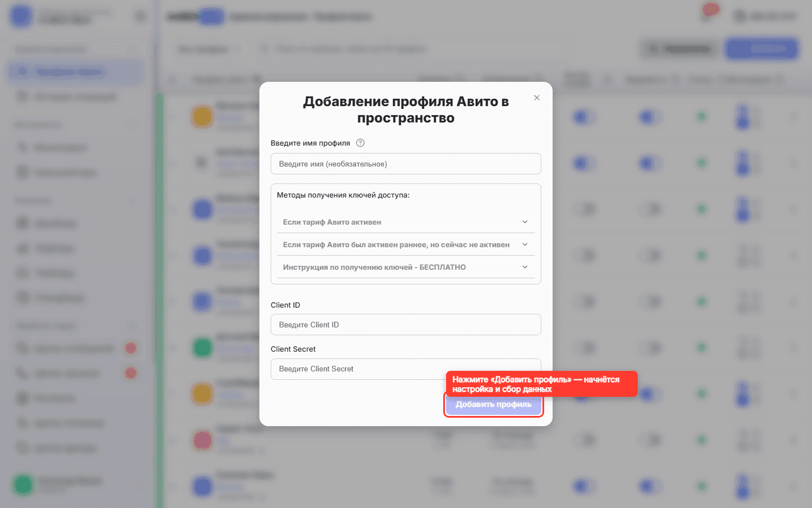Click help icon beside "Введите имя профиля"
The height and width of the screenshot is (508, 812).
pos(360,143)
